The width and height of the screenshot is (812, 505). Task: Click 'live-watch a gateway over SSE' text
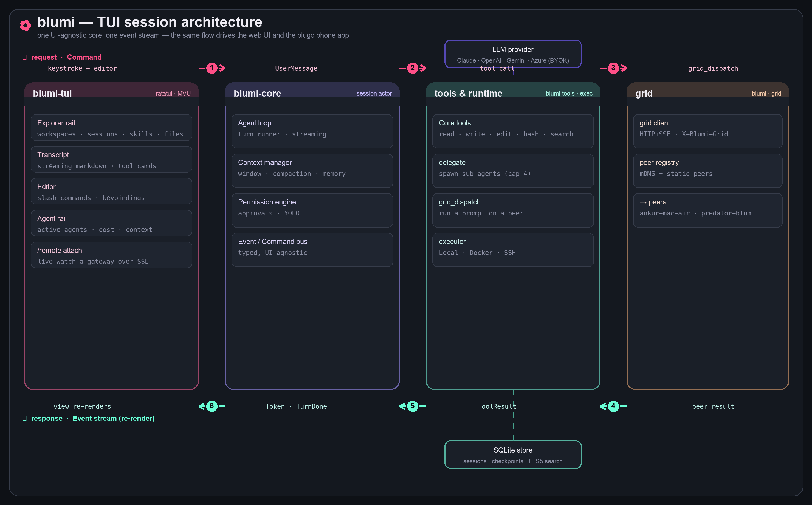pyautogui.click(x=93, y=262)
